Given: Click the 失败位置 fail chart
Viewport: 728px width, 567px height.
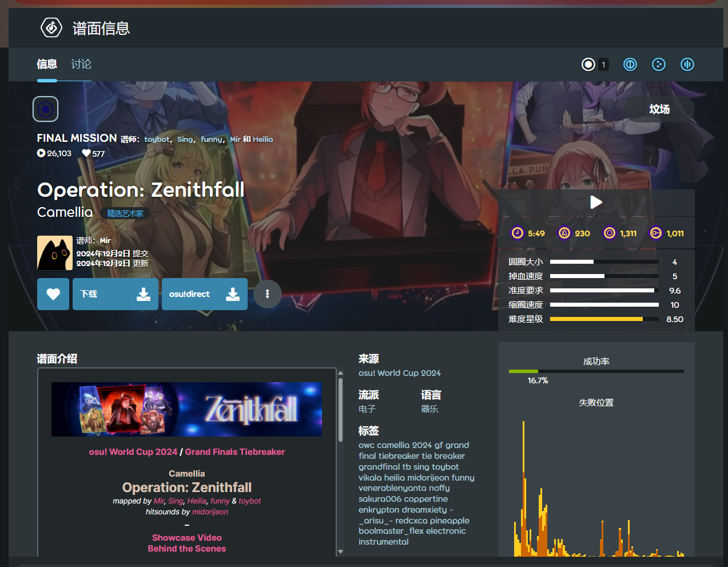Looking at the screenshot, I should tap(599, 489).
